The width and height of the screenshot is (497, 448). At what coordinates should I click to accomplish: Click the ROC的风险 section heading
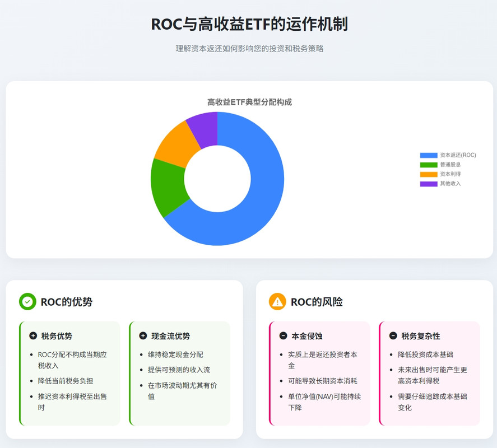pyautogui.click(x=317, y=302)
